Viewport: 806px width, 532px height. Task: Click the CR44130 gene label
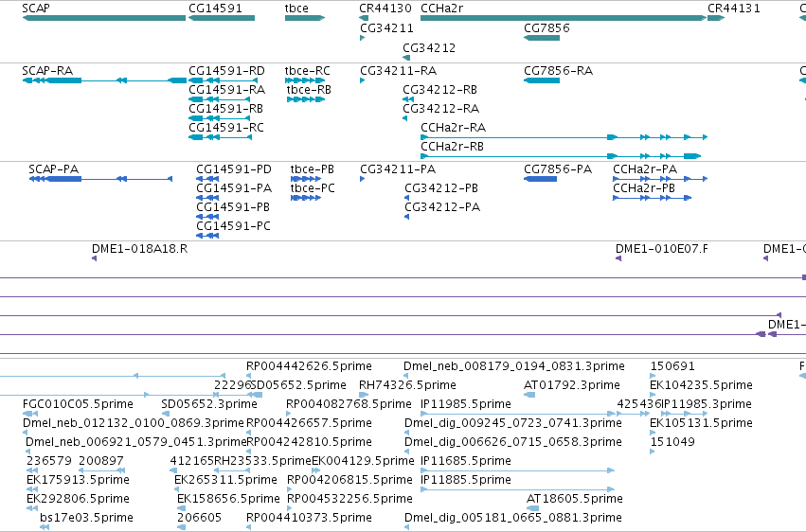pos(385,9)
